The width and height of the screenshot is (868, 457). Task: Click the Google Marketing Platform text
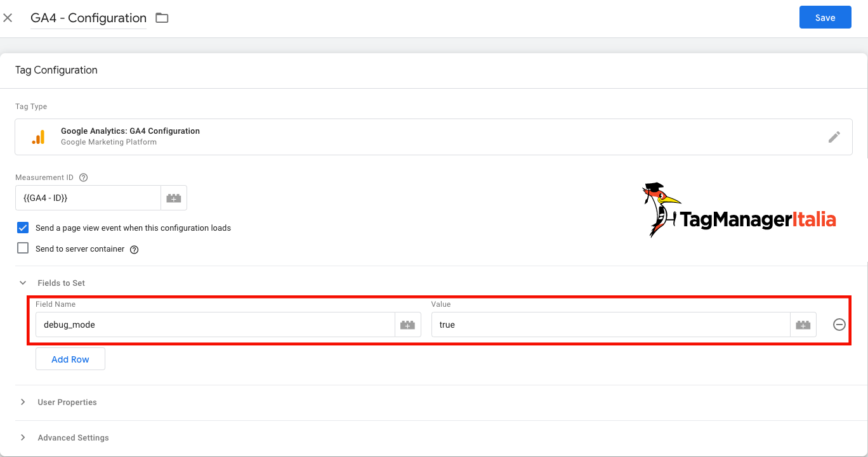point(109,142)
